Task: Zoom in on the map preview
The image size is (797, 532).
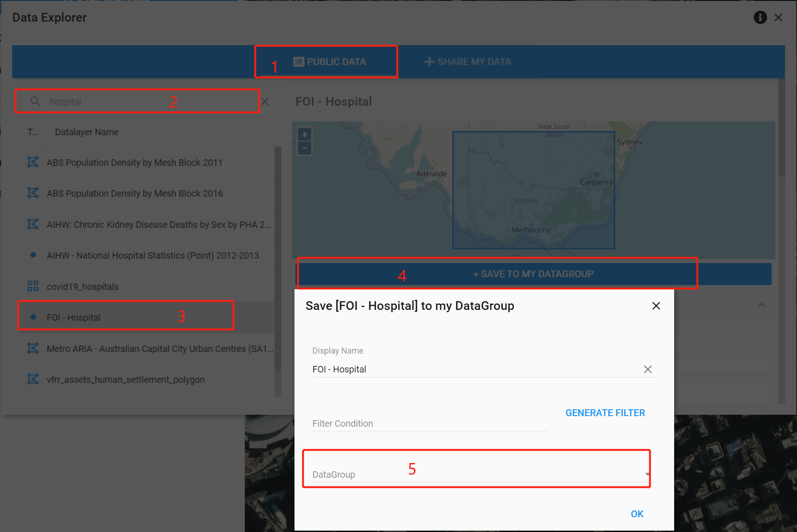Action: pyautogui.click(x=304, y=134)
